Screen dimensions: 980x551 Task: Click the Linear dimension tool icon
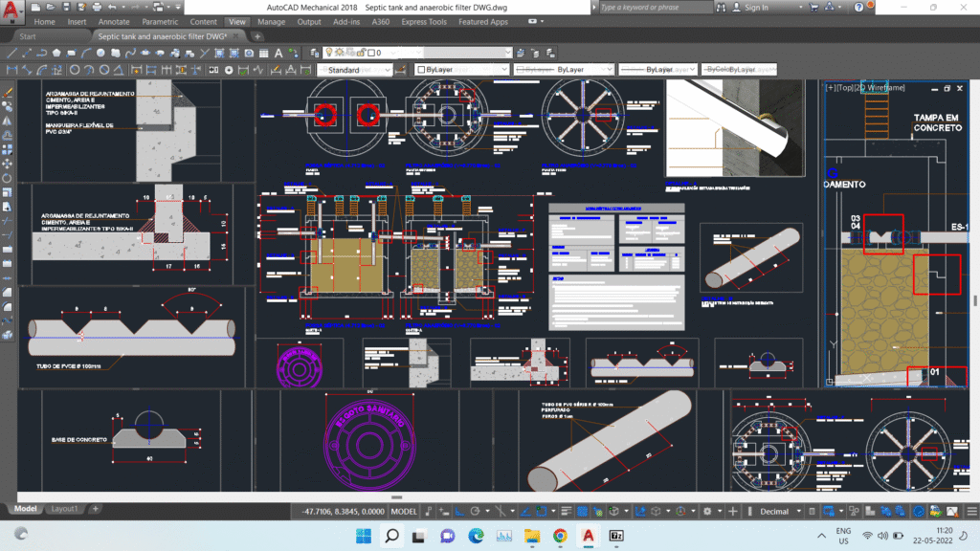point(11,70)
